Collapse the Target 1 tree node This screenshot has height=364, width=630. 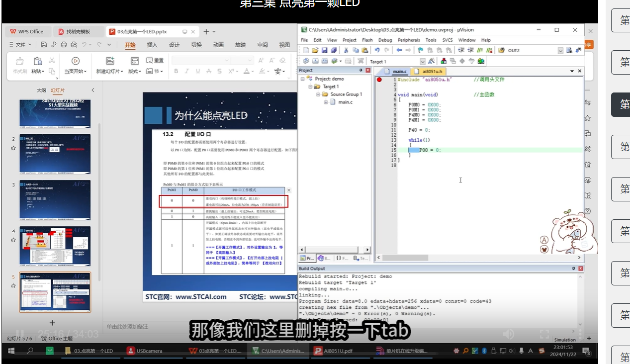[x=310, y=87]
